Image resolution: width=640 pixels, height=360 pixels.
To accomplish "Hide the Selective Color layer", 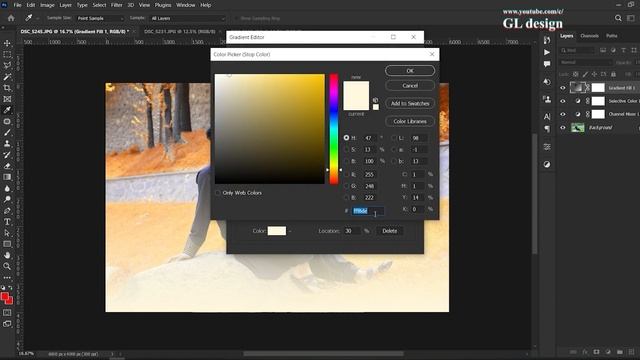I will coord(563,101).
